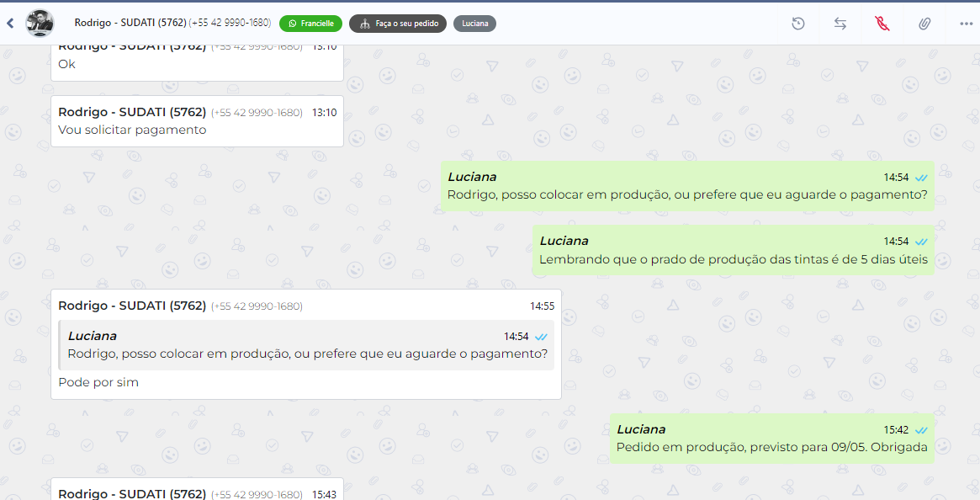Click the contact name Rodrigo - SUDATI header
980x500 pixels.
click(130, 24)
